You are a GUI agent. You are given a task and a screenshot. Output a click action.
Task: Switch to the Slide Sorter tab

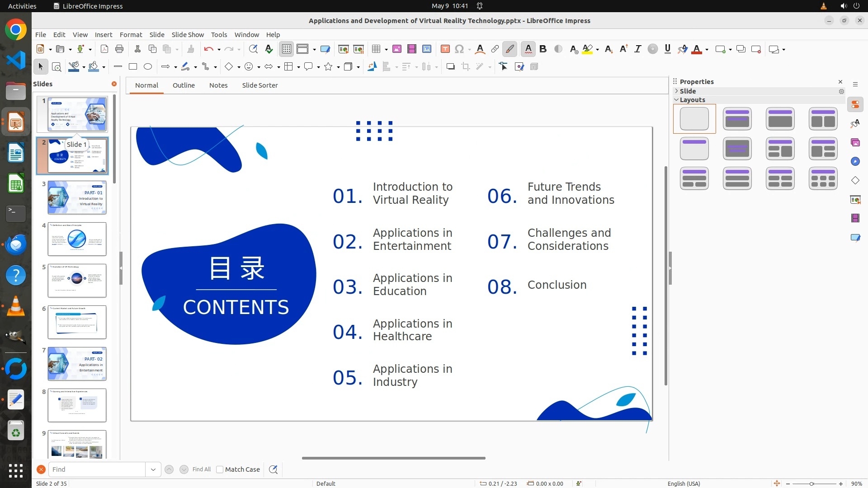tap(259, 85)
